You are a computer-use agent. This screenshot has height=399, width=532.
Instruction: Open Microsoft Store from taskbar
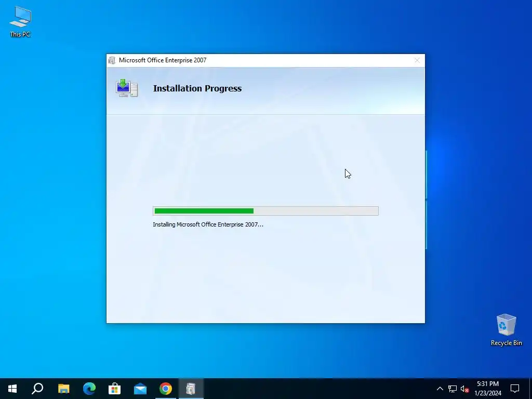[x=115, y=389]
